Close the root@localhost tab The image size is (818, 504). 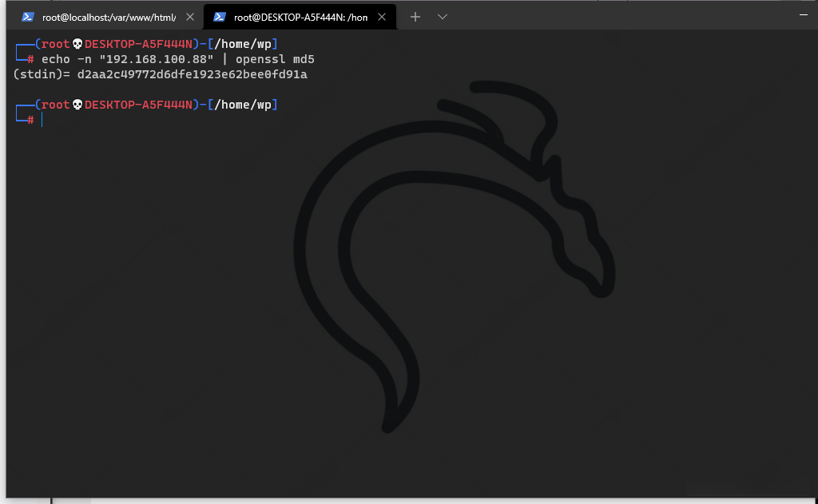[190, 18]
